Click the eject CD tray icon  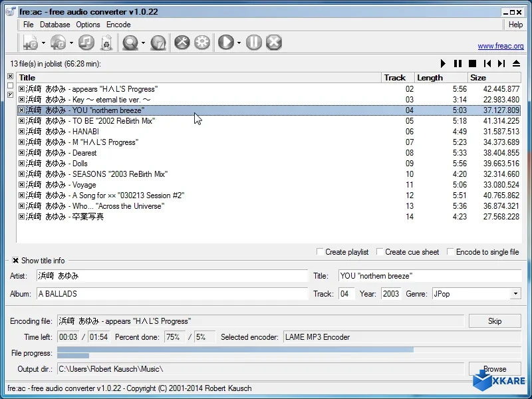516,63
